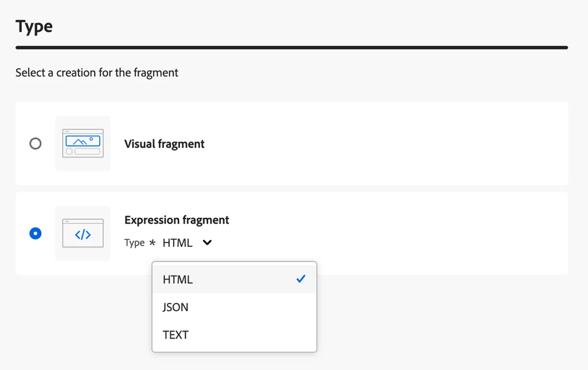The image size is (588, 370).
Task: Choose HTML from the dropdown list
Action: pos(178,279)
